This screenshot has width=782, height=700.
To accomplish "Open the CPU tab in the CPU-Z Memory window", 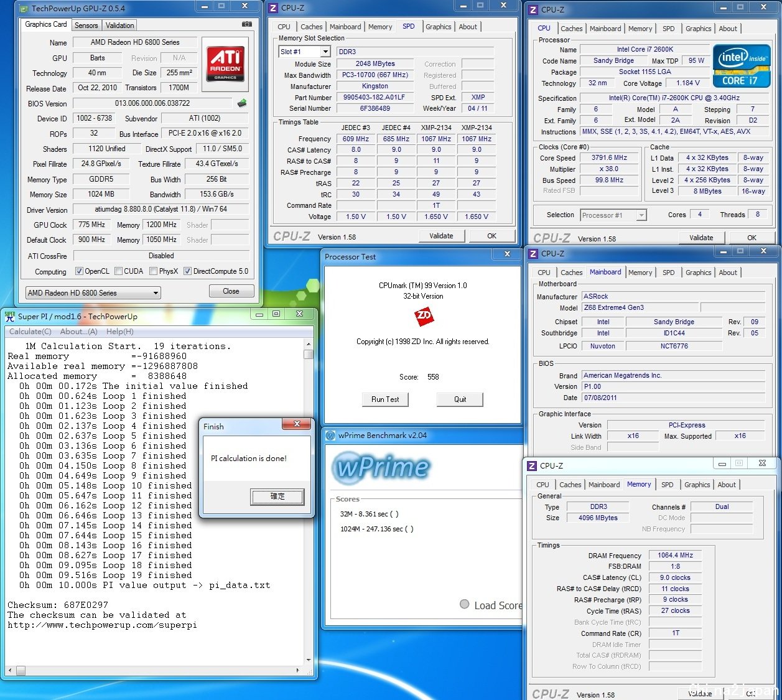I will click(x=543, y=485).
